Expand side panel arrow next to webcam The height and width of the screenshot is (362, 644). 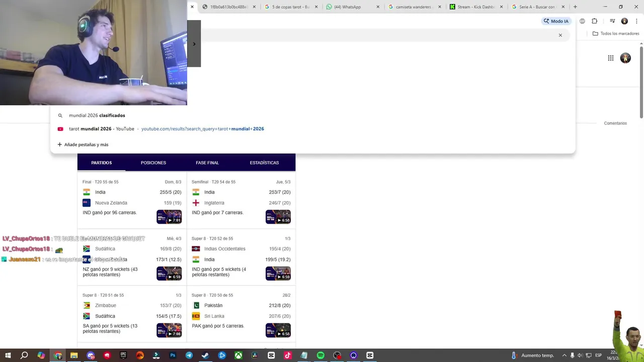pyautogui.click(x=194, y=44)
